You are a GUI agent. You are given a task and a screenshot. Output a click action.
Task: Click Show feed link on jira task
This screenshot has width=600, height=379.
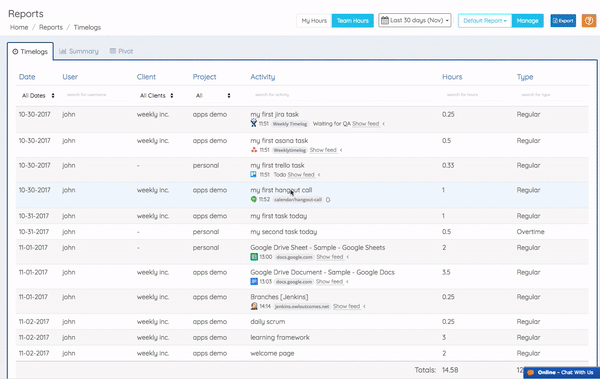(x=365, y=124)
